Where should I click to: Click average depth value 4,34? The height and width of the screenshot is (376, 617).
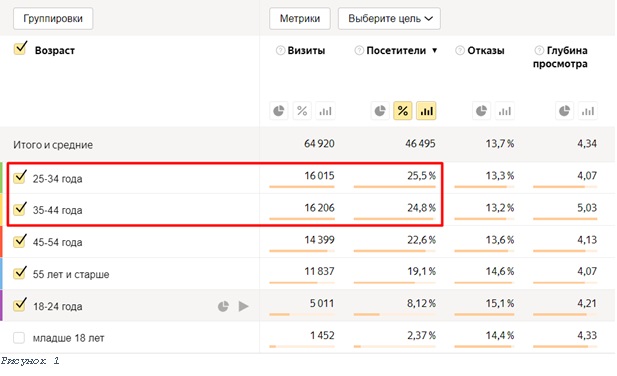pyautogui.click(x=587, y=144)
